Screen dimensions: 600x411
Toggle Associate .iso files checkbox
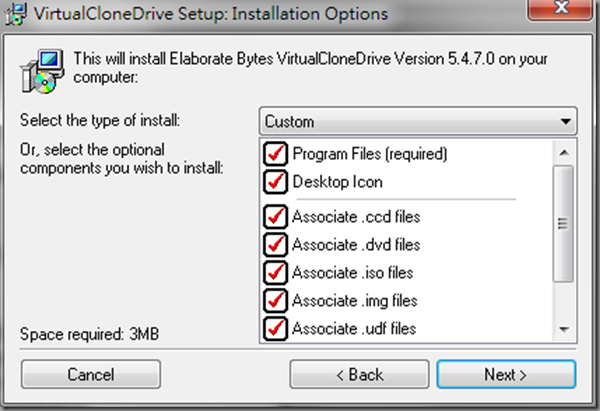click(x=275, y=272)
